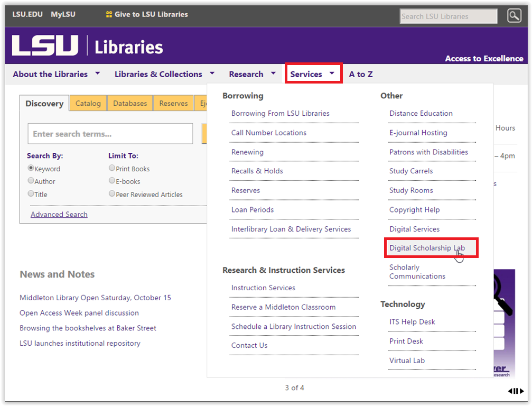The width and height of the screenshot is (532, 406).
Task: Open Recalls & Holds
Action: pos(257,171)
